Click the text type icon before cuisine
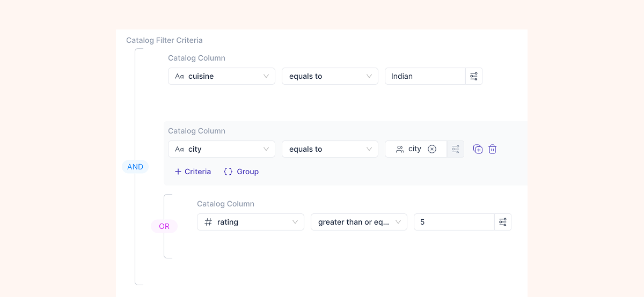 [x=179, y=76]
